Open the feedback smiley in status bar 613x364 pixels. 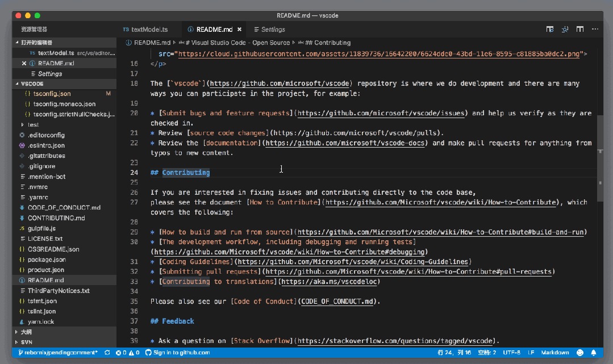point(579,353)
